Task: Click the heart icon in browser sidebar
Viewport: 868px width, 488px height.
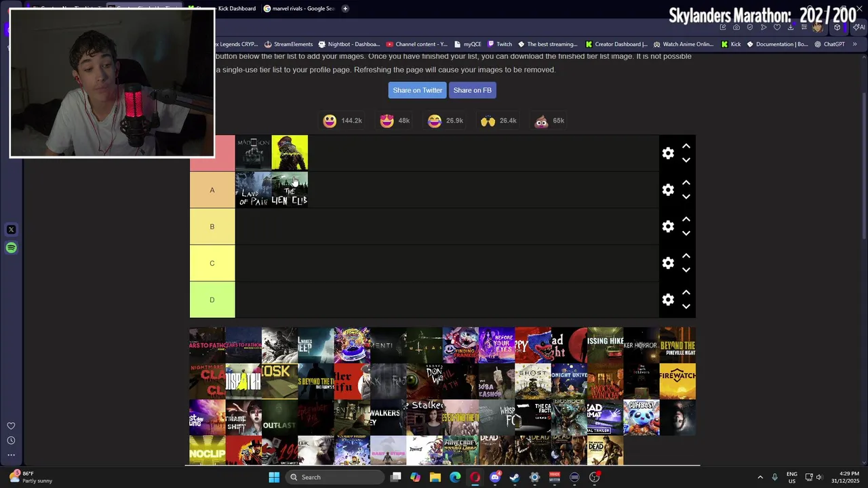Action: coord(11,426)
